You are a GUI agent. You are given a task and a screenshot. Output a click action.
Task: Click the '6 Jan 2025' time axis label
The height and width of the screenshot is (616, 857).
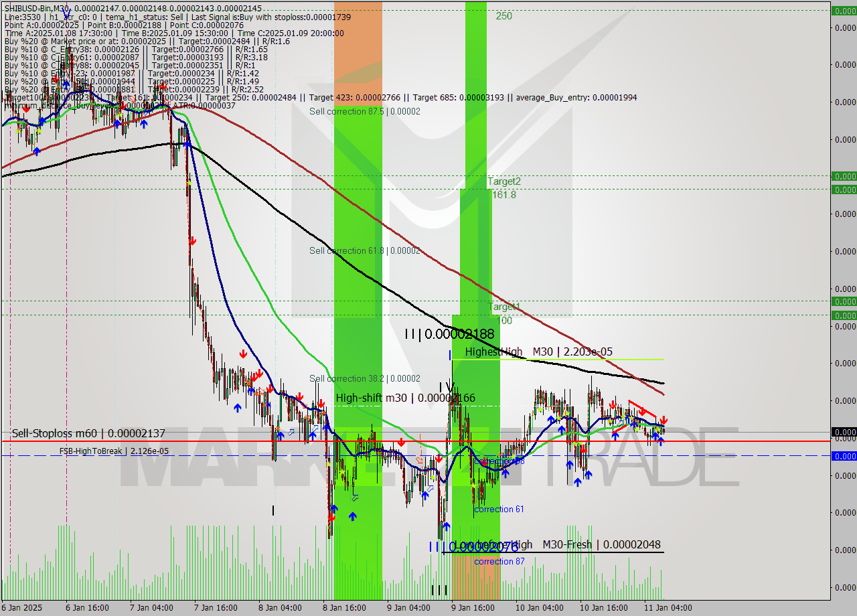[x=23, y=608]
